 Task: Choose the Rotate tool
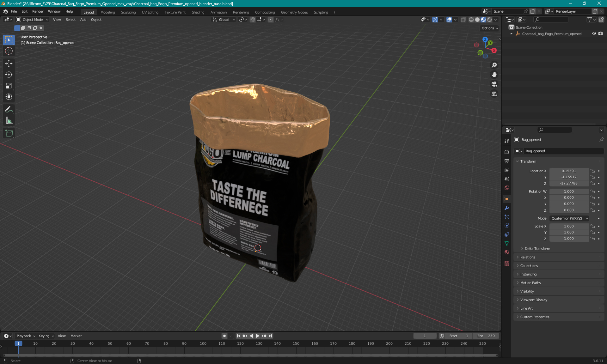[x=9, y=75]
